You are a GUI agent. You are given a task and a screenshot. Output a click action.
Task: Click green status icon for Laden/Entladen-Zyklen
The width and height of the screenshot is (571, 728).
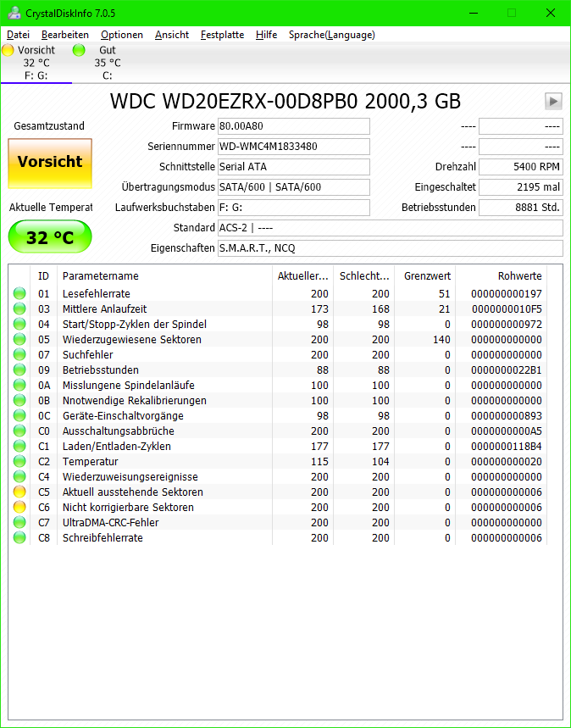pos(19,446)
